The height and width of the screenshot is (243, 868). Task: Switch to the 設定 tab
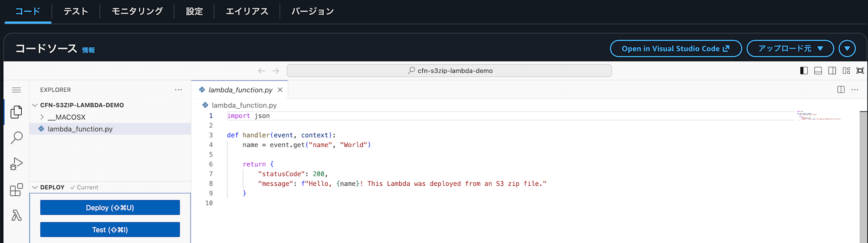point(194,12)
